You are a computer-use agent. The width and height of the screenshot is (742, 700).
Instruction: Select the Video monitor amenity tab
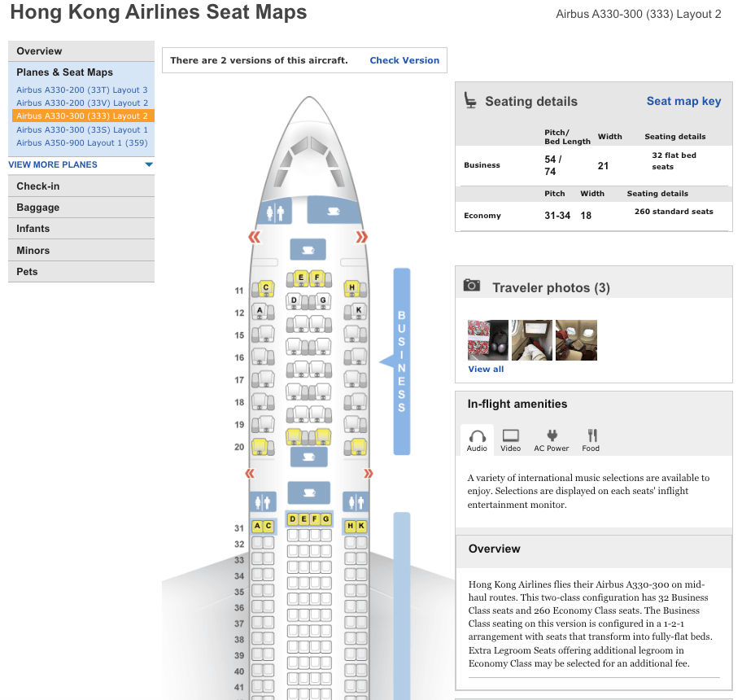(511, 440)
